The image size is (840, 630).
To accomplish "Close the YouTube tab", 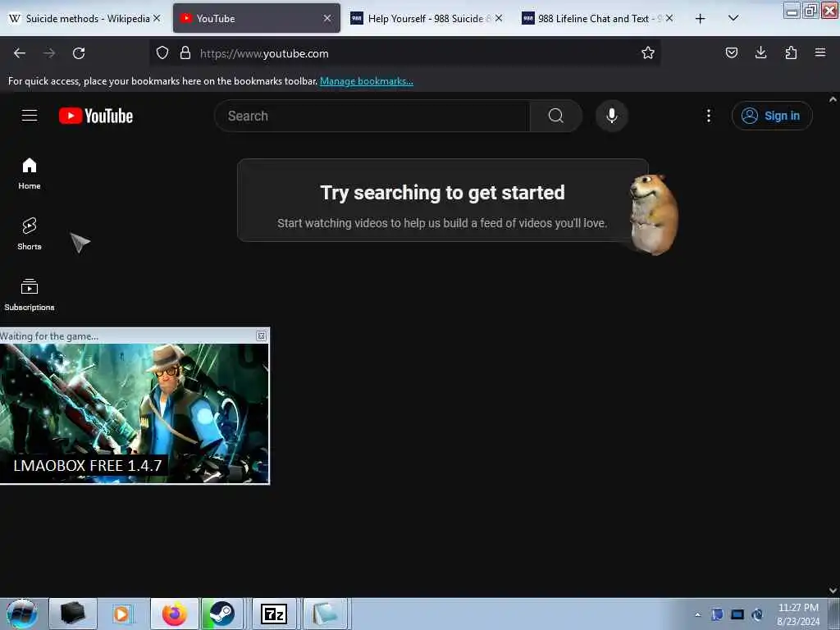I will click(x=327, y=18).
